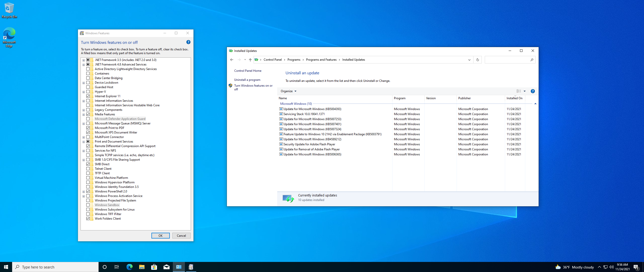Open Task View on the taskbar
The height and width of the screenshot is (272, 644).
pyautogui.click(x=117, y=267)
